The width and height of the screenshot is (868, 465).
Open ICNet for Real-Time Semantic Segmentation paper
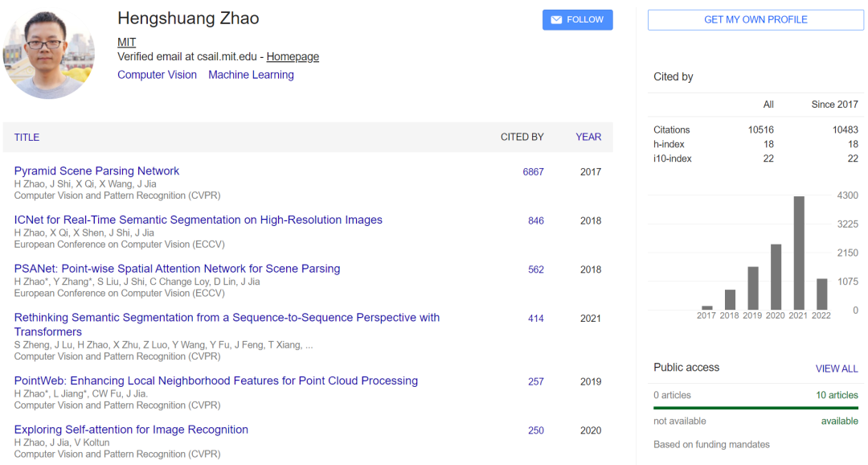click(x=198, y=220)
